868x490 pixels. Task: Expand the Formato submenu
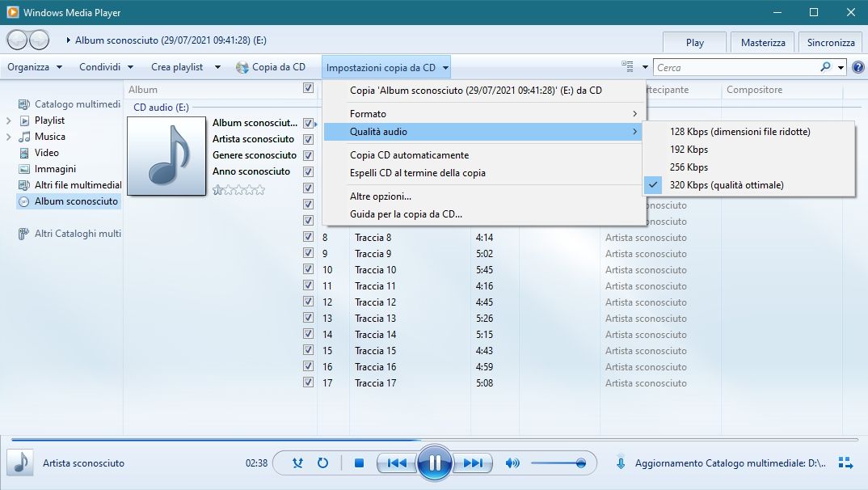[484, 113]
